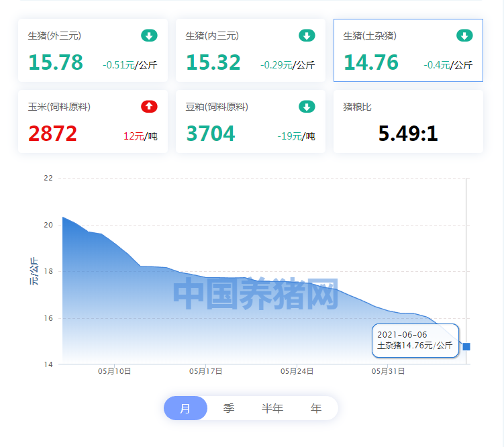Screen dimensions: 504x447
Task: Switch chart to 季 range
Action: (x=229, y=408)
